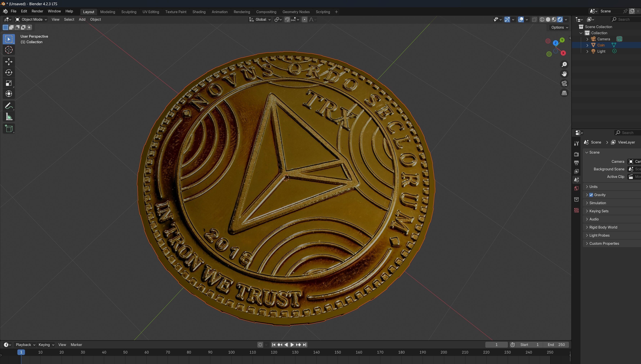Select the Rotate tool

click(9, 73)
